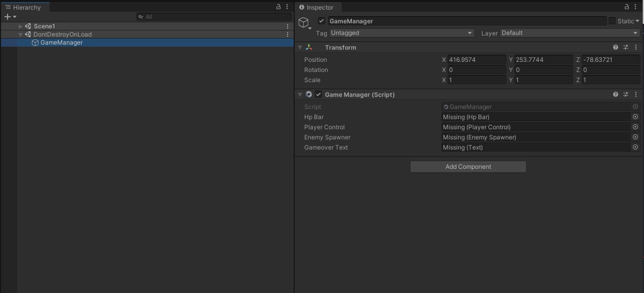The image size is (644, 293).
Task: Open object picker for Player Control
Action: click(x=635, y=127)
